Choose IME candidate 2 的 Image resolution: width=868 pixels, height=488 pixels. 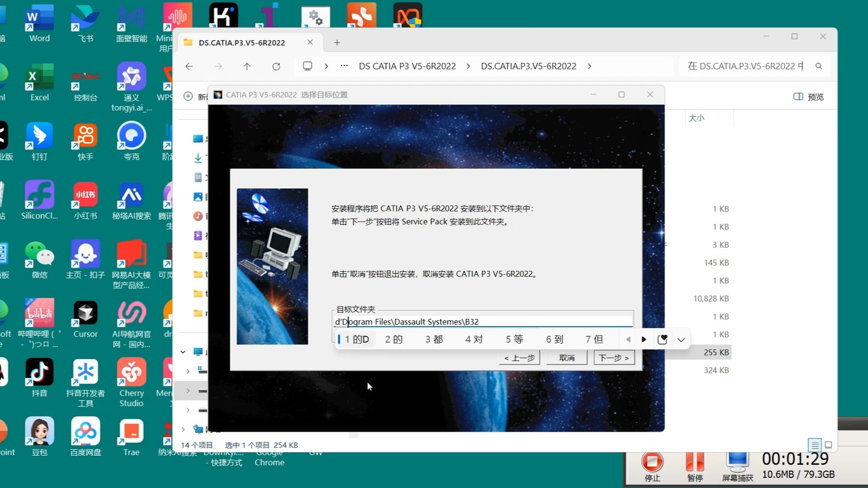coord(394,339)
